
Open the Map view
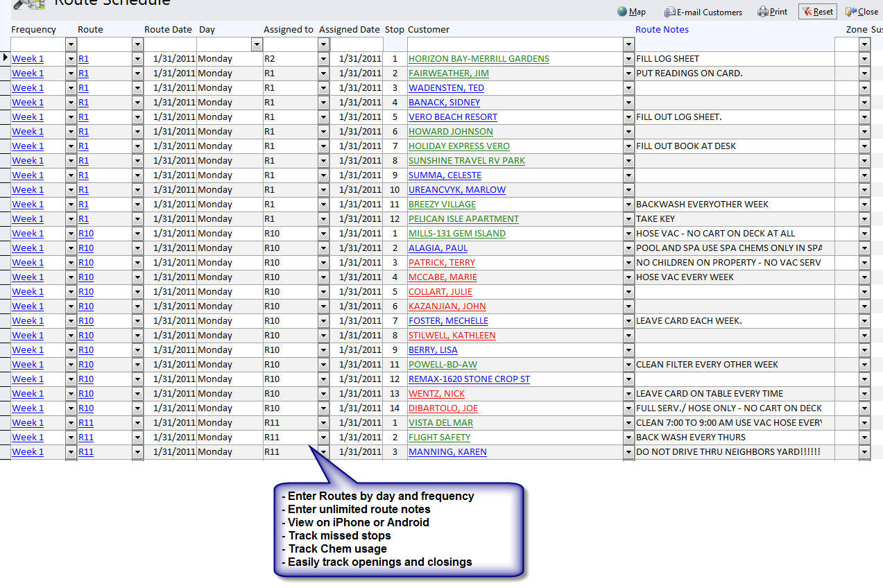(631, 12)
